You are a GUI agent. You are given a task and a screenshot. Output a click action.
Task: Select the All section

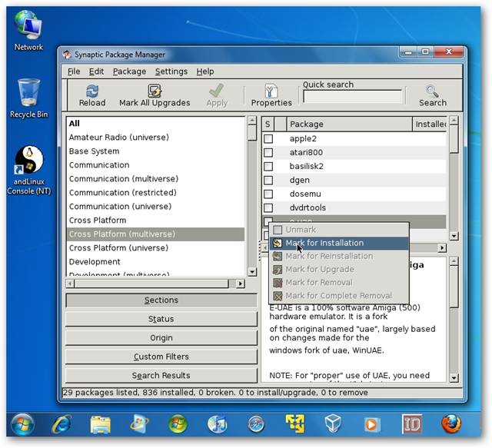click(x=155, y=124)
